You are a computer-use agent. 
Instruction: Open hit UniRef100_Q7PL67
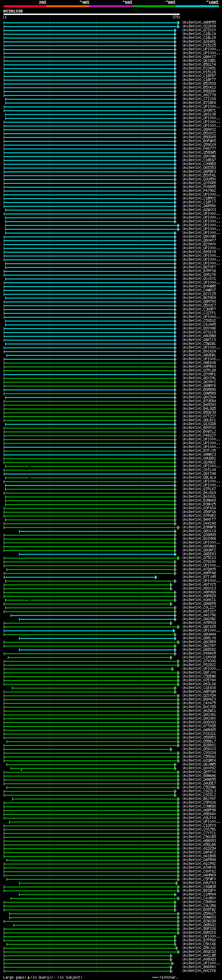[199, 489]
